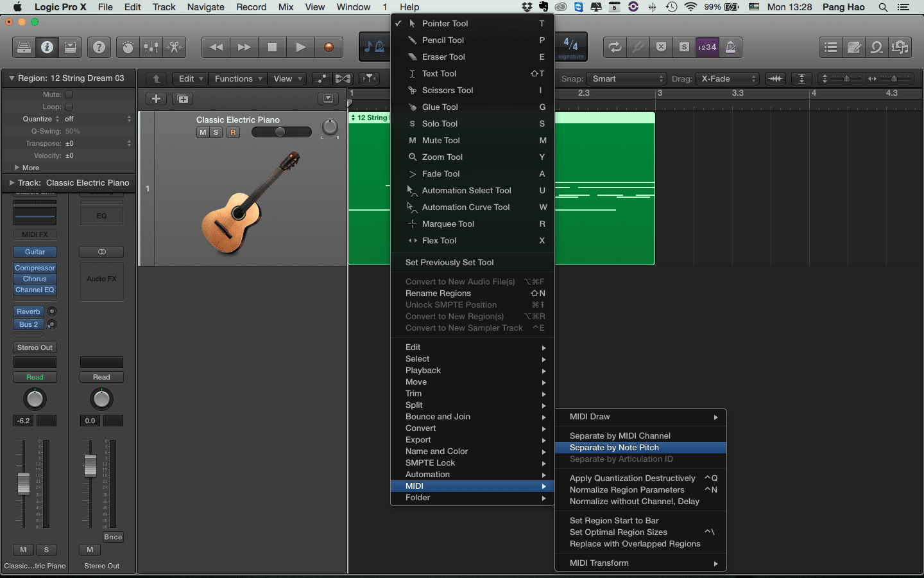Open the Library panel icon
The width and height of the screenshot is (924, 578).
(x=24, y=47)
